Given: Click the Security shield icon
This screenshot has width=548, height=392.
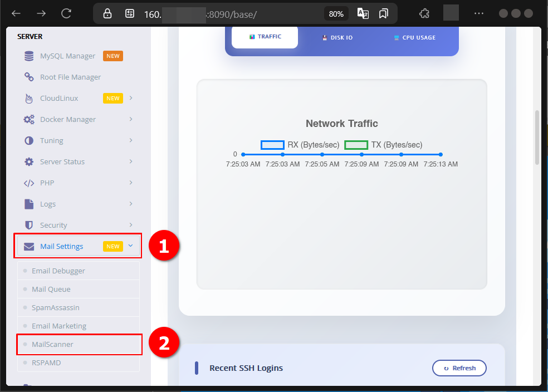Looking at the screenshot, I should tap(29, 225).
